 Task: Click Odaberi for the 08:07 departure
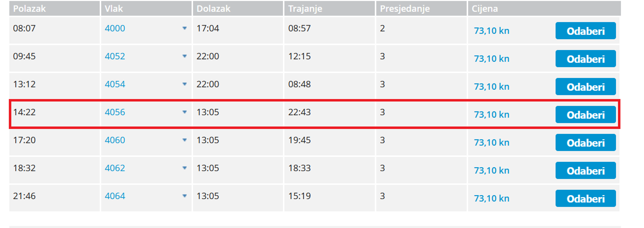tap(585, 31)
